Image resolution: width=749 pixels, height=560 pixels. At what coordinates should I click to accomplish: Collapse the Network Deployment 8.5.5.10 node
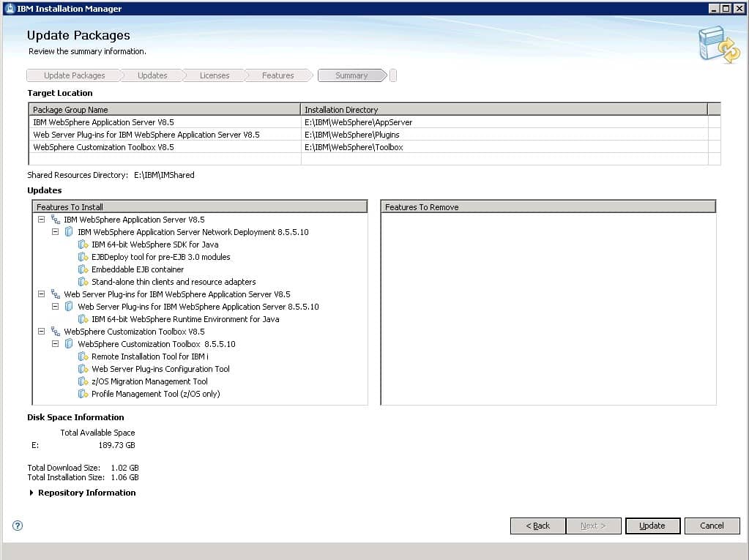56,231
